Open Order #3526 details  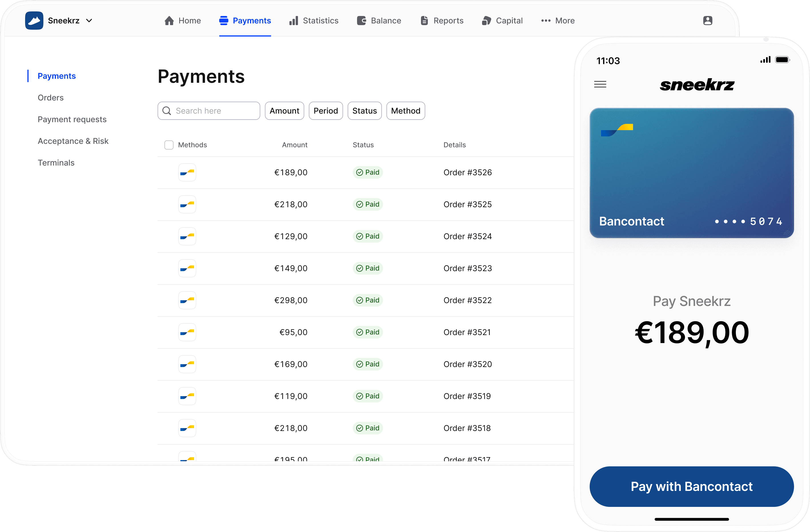[x=468, y=173]
